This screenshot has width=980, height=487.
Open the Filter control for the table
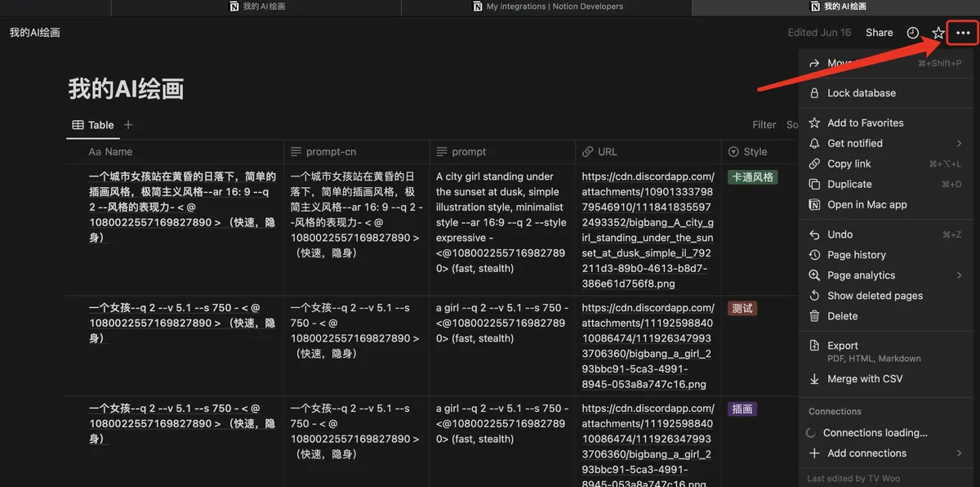pos(764,125)
